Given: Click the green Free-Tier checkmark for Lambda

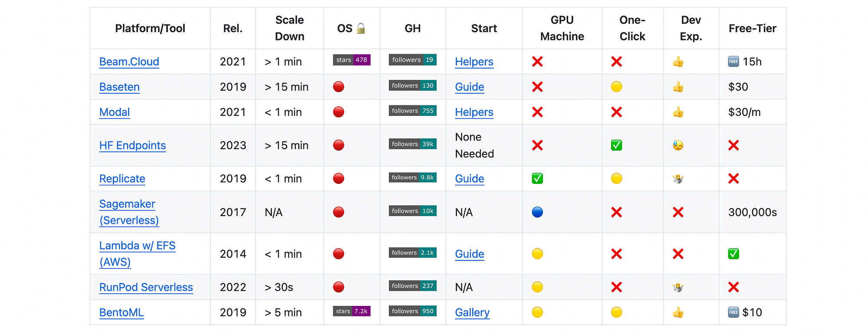Looking at the screenshot, I should click(x=733, y=254).
